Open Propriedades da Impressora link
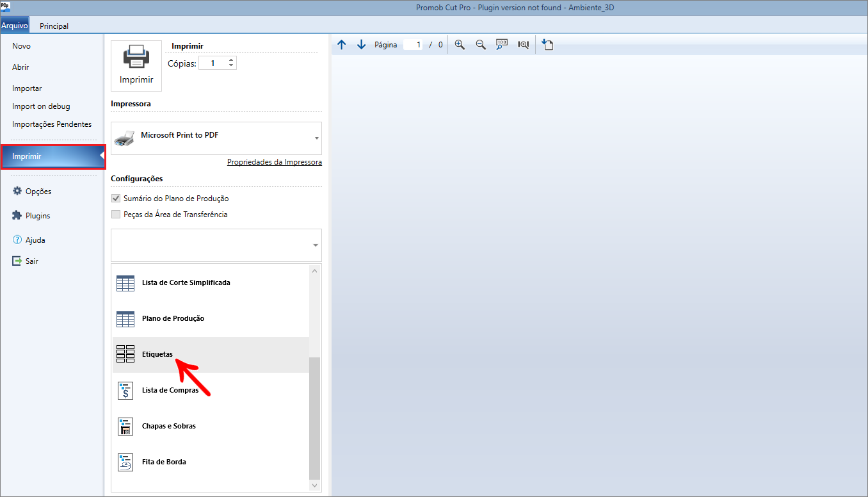868x497 pixels. point(275,162)
